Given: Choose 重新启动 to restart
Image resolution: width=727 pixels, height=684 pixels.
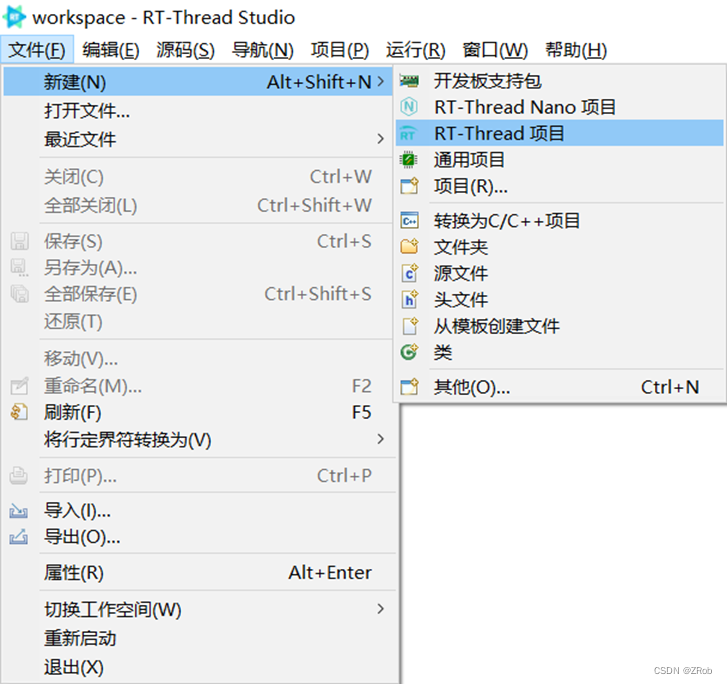Looking at the screenshot, I should [198, 638].
